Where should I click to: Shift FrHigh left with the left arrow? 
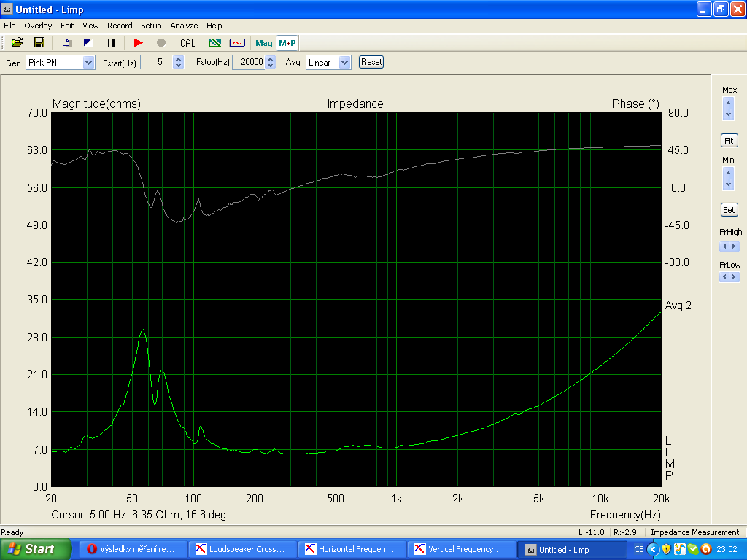coord(724,246)
